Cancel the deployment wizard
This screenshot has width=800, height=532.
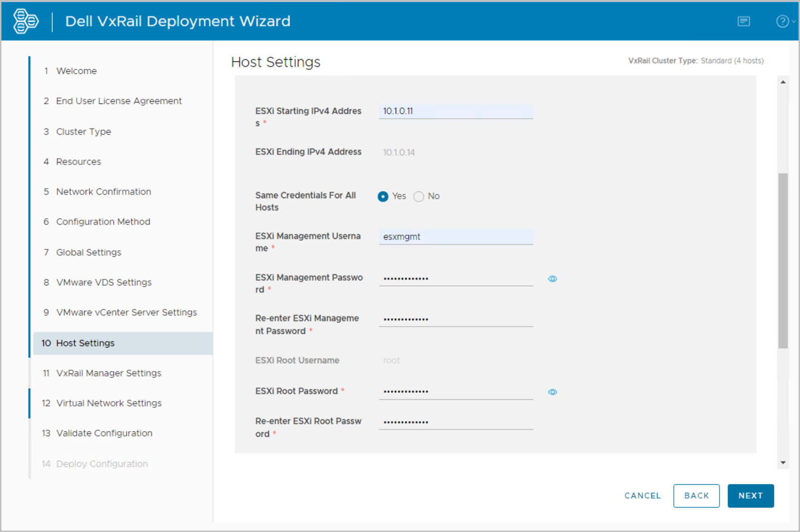[642, 496]
